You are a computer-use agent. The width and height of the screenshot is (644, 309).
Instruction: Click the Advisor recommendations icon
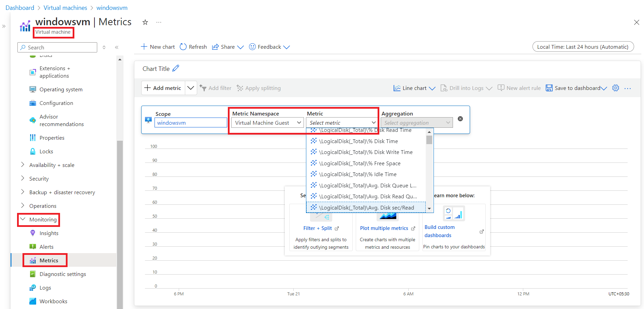pos(33,120)
